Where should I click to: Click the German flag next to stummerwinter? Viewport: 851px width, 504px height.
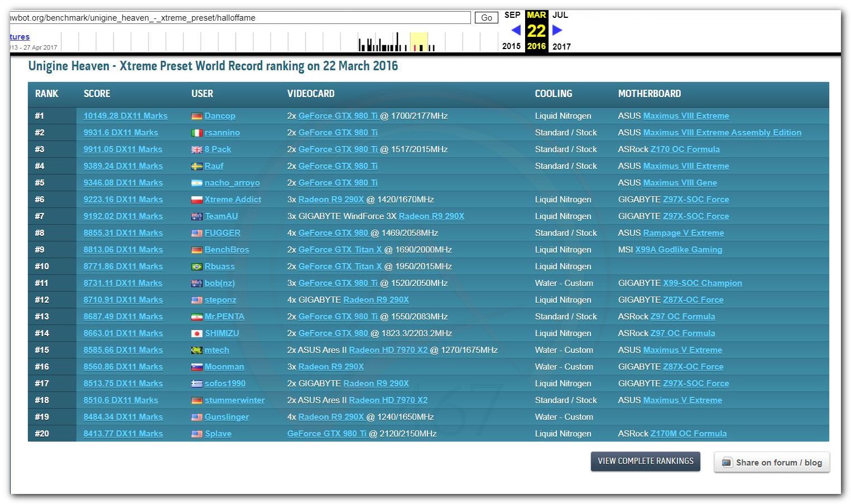pyautogui.click(x=196, y=400)
